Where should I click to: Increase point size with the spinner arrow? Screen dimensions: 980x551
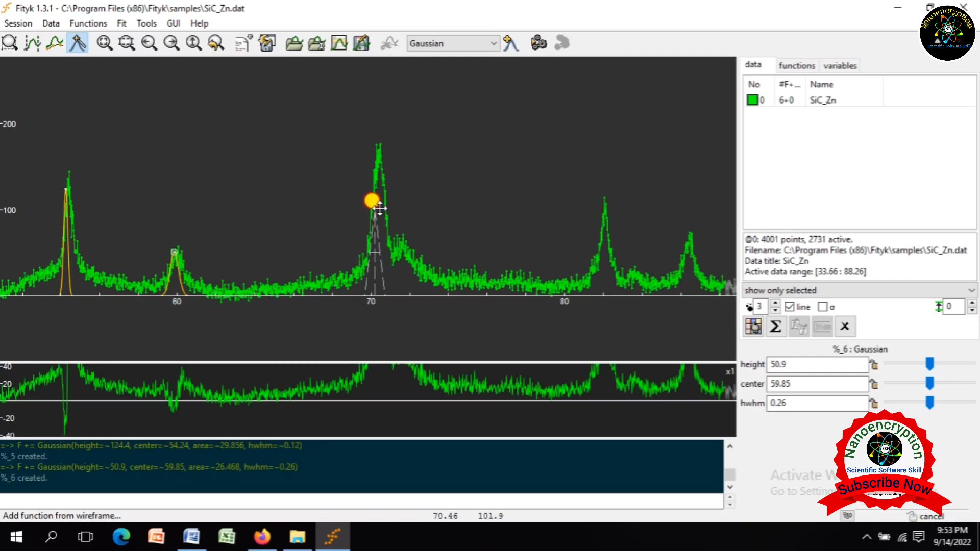pyautogui.click(x=775, y=303)
